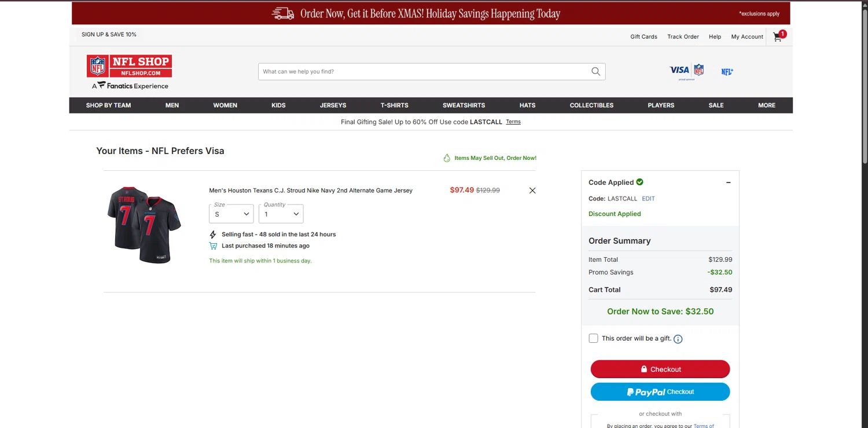Viewport: 868px width, 428px height.
Task: Click the exclusions apply text
Action: pos(759,13)
